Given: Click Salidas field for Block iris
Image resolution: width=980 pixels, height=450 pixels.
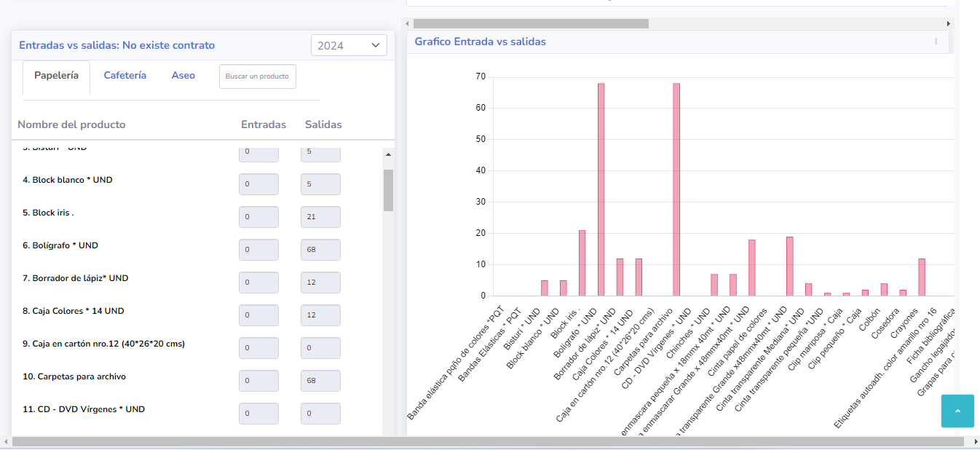Looking at the screenshot, I should pyautogui.click(x=320, y=217).
